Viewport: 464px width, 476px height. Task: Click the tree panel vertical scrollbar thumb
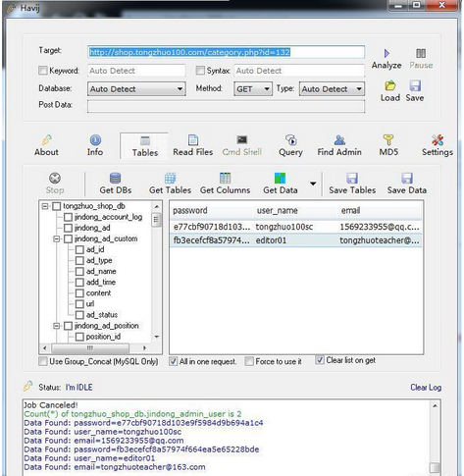point(156,219)
